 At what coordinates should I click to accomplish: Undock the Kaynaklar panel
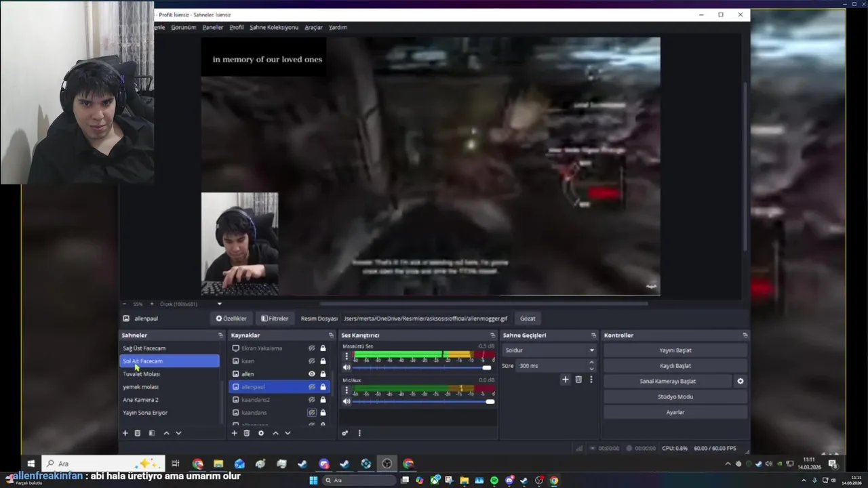pos(331,335)
